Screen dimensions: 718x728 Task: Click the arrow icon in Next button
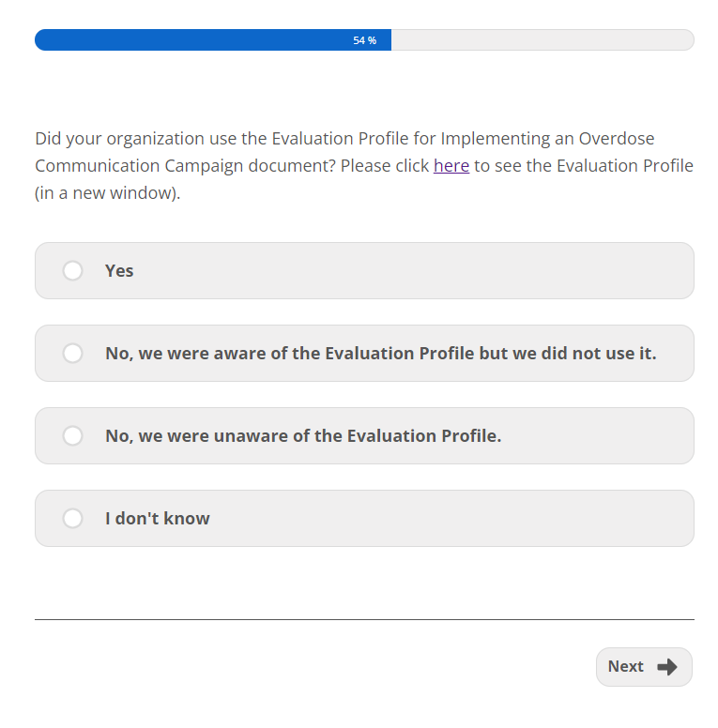coord(667,667)
